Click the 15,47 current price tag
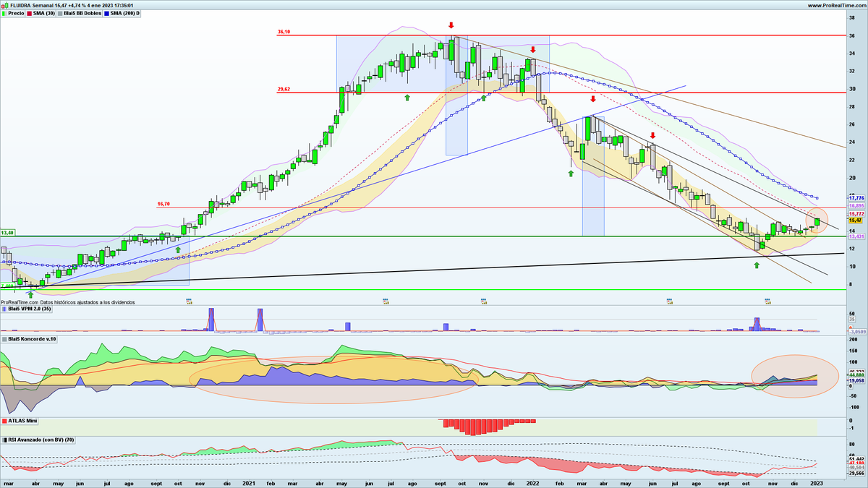This screenshot has width=868, height=488. (856, 221)
